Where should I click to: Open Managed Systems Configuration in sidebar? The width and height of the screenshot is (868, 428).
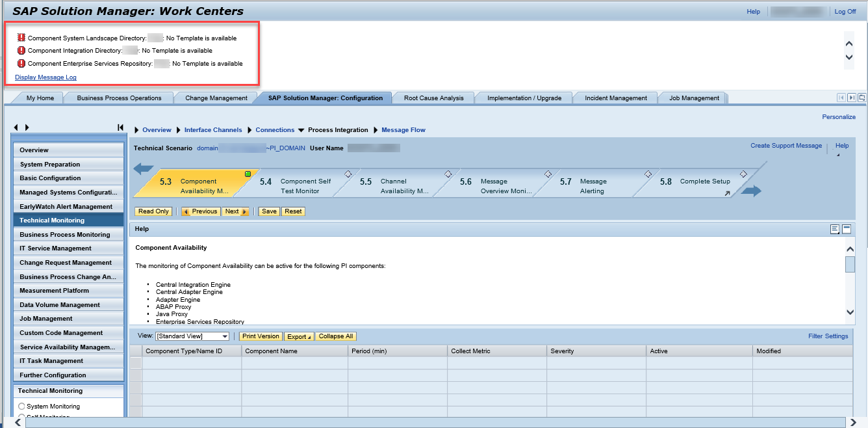coord(68,193)
